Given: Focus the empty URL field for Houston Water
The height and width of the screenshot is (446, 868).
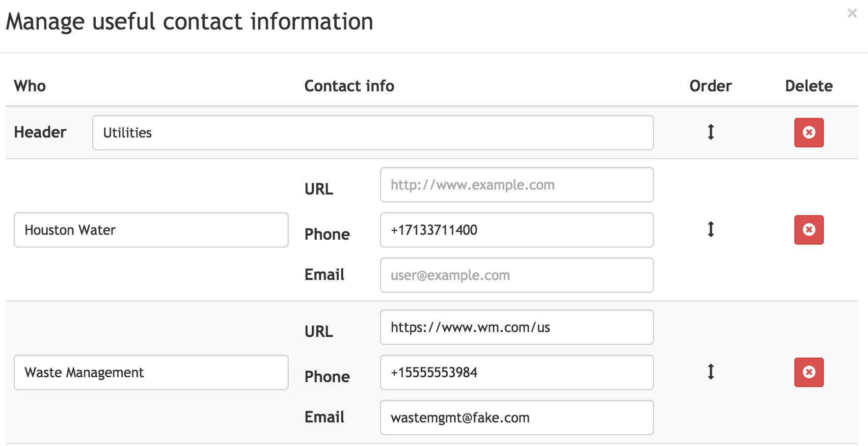Looking at the screenshot, I should [516, 185].
